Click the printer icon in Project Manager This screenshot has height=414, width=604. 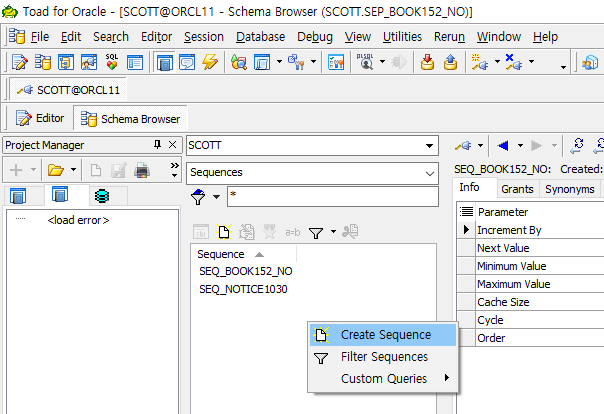(x=142, y=170)
